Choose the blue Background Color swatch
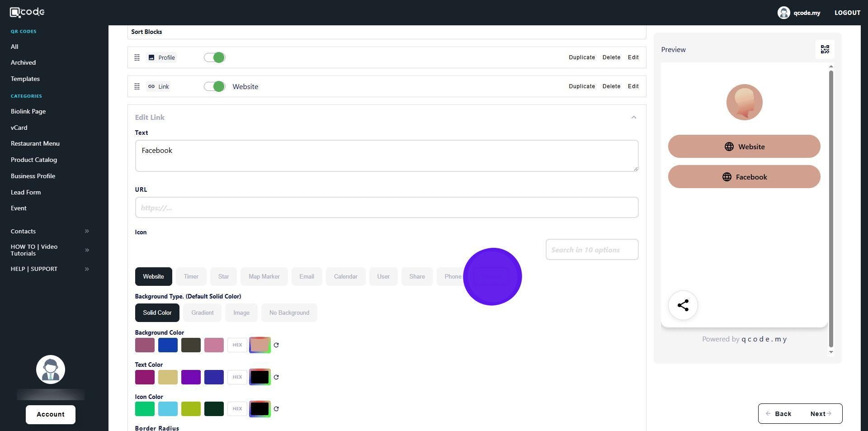This screenshot has height=431, width=868. 168,345
